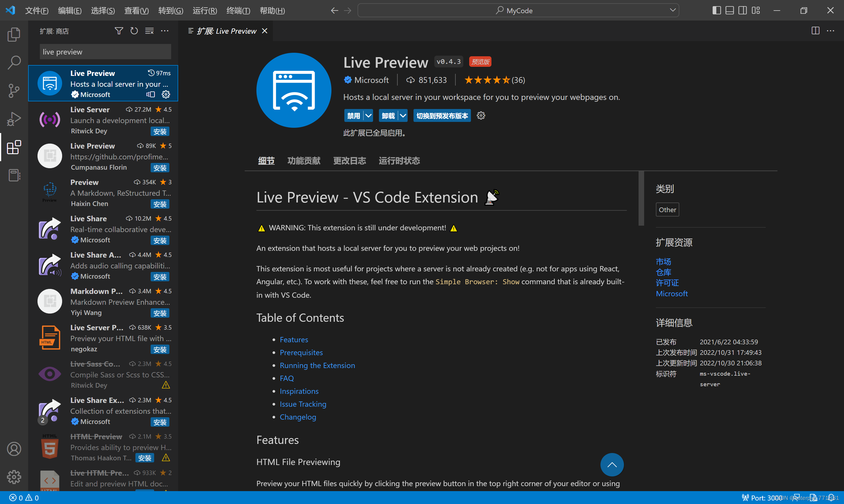Open the notebook icon in activity bar

pyautogui.click(x=14, y=175)
